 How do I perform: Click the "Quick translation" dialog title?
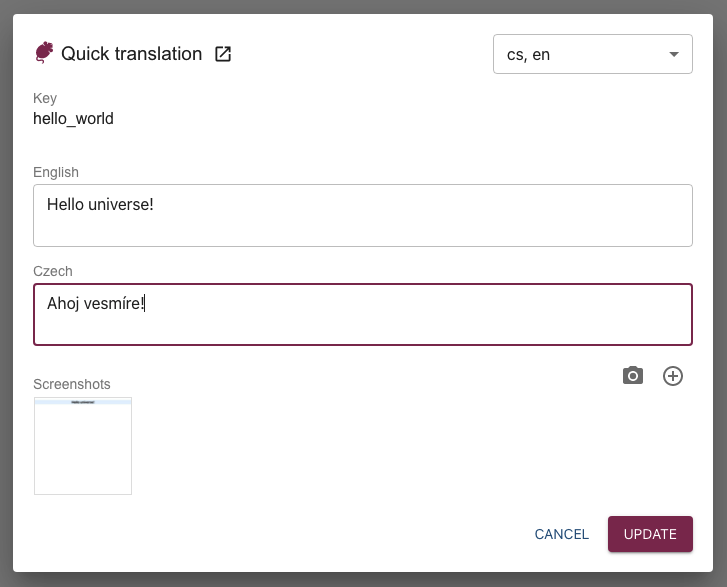(x=131, y=54)
